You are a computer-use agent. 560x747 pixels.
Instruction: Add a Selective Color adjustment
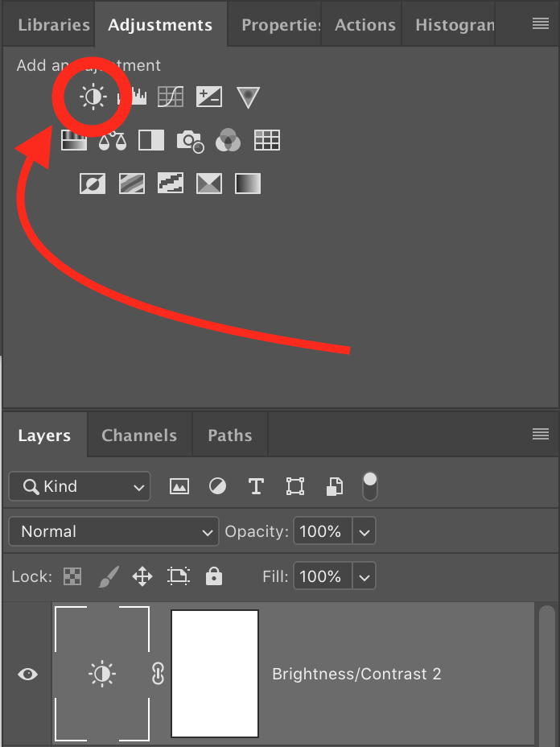209,184
